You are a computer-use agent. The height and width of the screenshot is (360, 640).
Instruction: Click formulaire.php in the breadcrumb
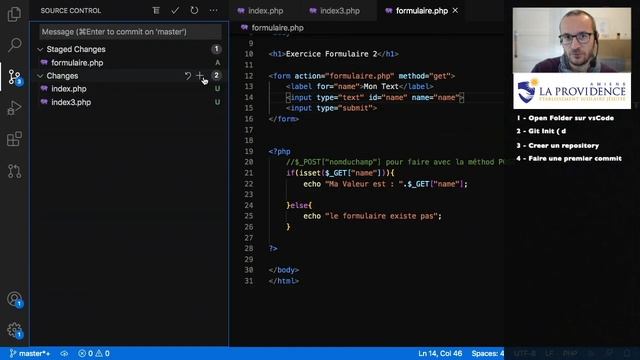[x=278, y=28]
